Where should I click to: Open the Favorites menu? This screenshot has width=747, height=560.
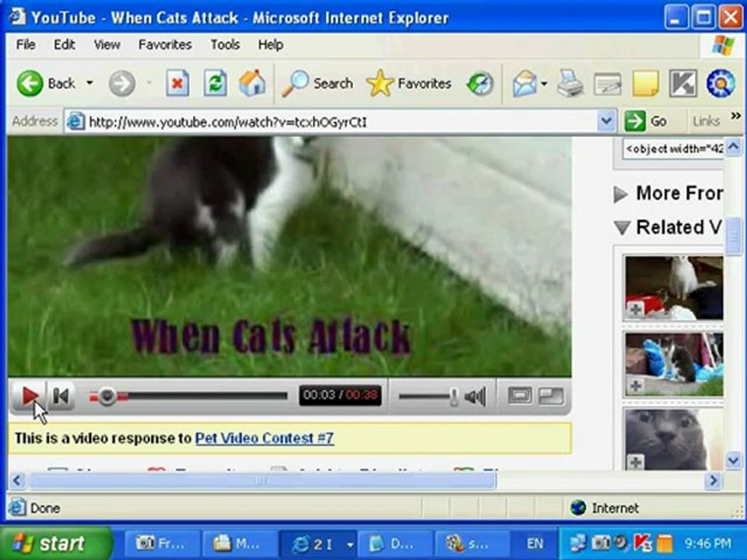(165, 45)
